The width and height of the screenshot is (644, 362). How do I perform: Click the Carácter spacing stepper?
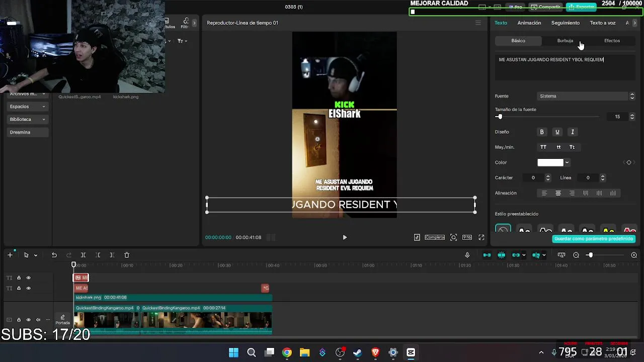[548, 177]
